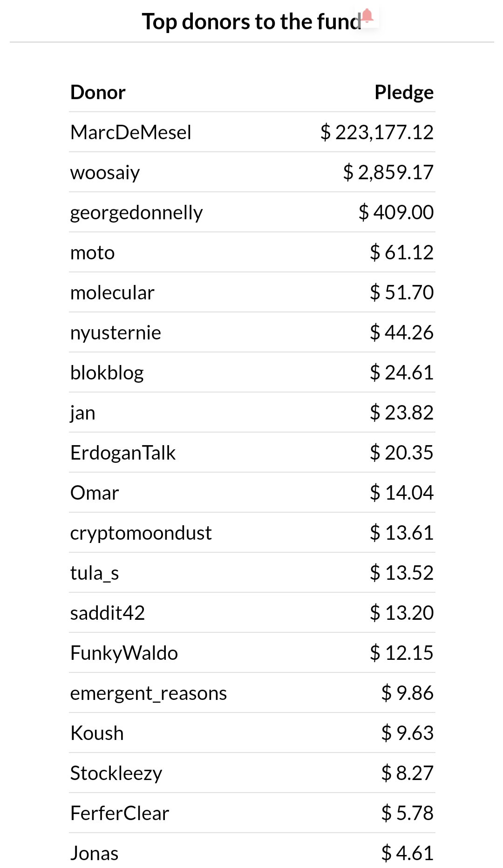Tap the red notification bell icon
Screen dimensions: 503x868
point(367,16)
